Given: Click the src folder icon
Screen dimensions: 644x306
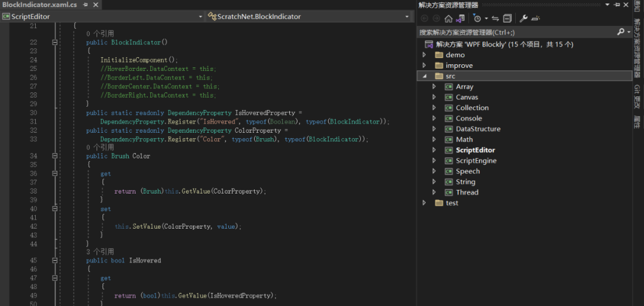Looking at the screenshot, I should pos(439,76).
